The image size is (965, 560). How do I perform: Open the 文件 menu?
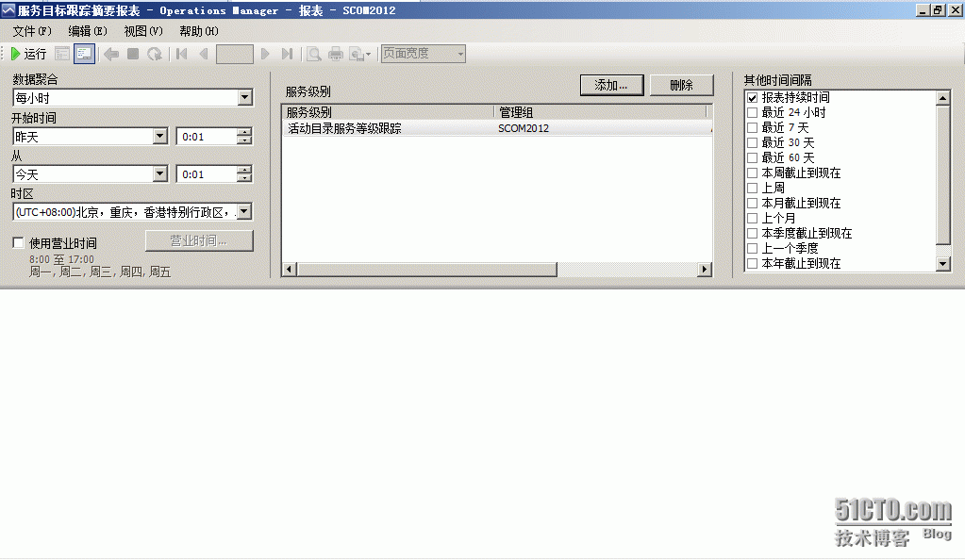pyautogui.click(x=32, y=31)
